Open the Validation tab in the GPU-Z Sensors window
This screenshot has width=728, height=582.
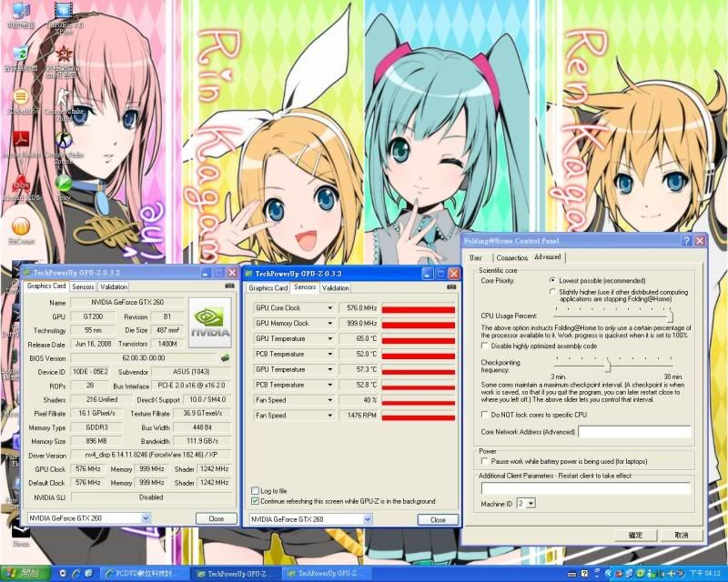(x=335, y=288)
